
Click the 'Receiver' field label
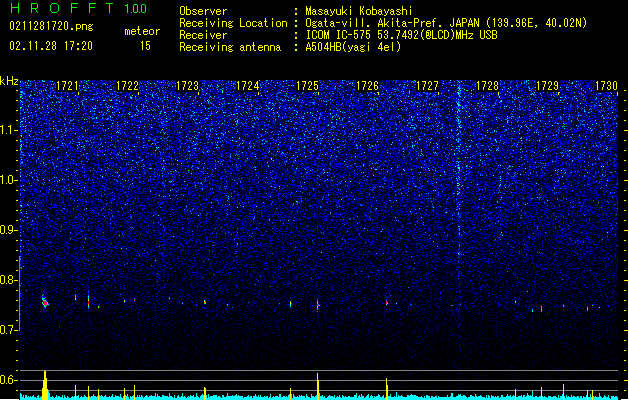click(203, 35)
